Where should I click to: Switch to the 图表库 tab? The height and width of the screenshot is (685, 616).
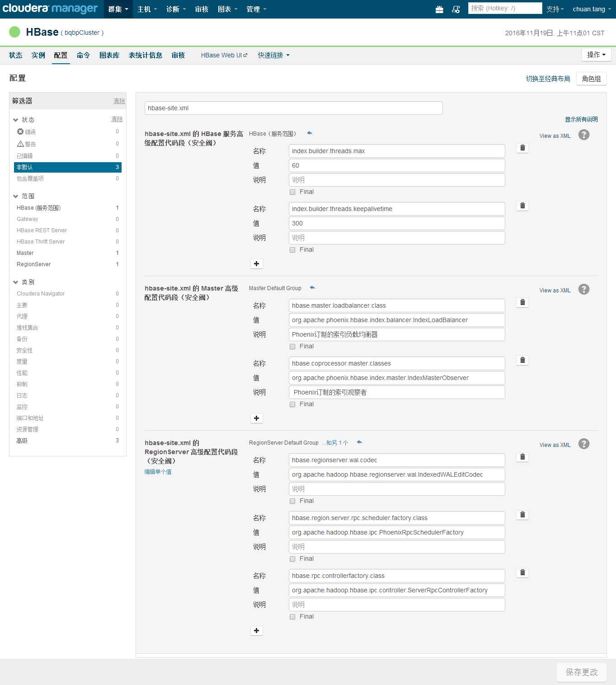109,55
